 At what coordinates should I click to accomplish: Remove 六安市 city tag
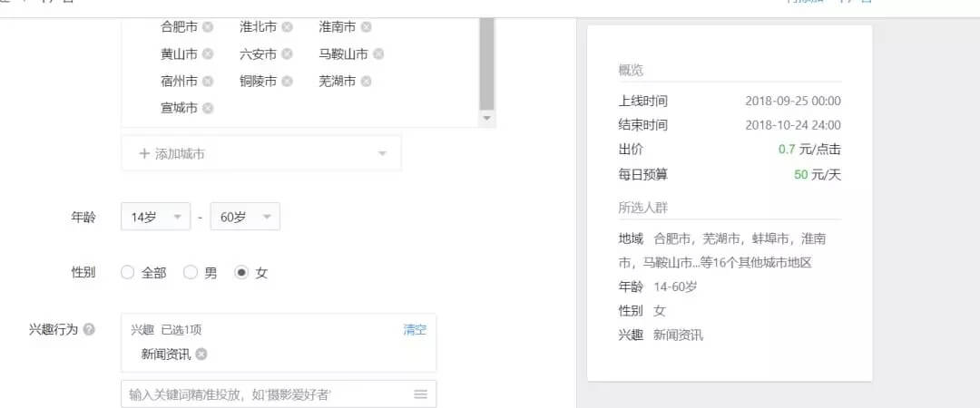pyautogui.click(x=288, y=54)
